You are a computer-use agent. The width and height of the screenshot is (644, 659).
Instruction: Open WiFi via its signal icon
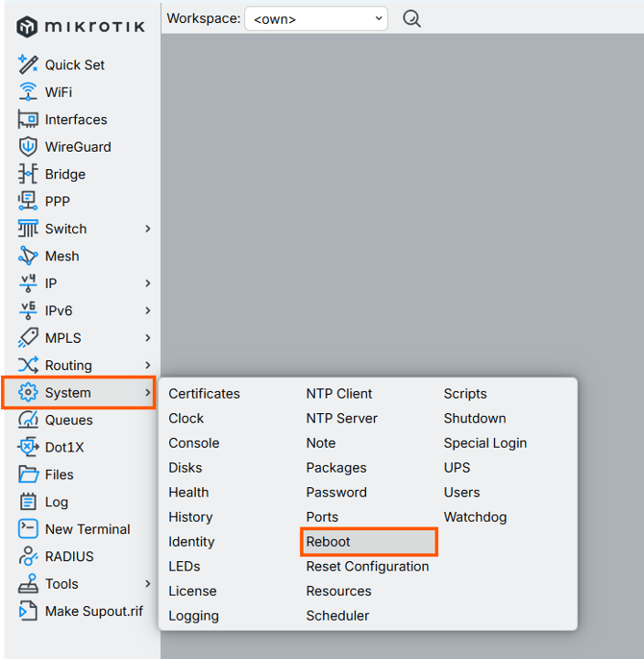[x=28, y=92]
